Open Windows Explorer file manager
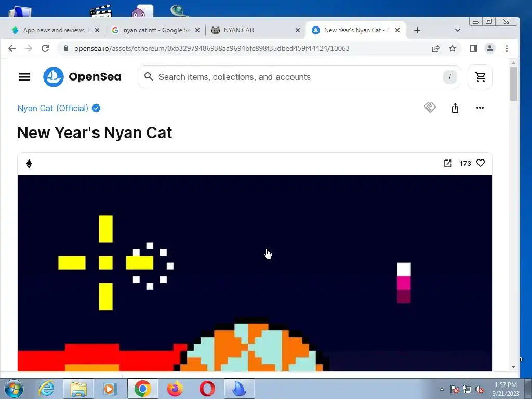532x399 pixels. [78, 389]
